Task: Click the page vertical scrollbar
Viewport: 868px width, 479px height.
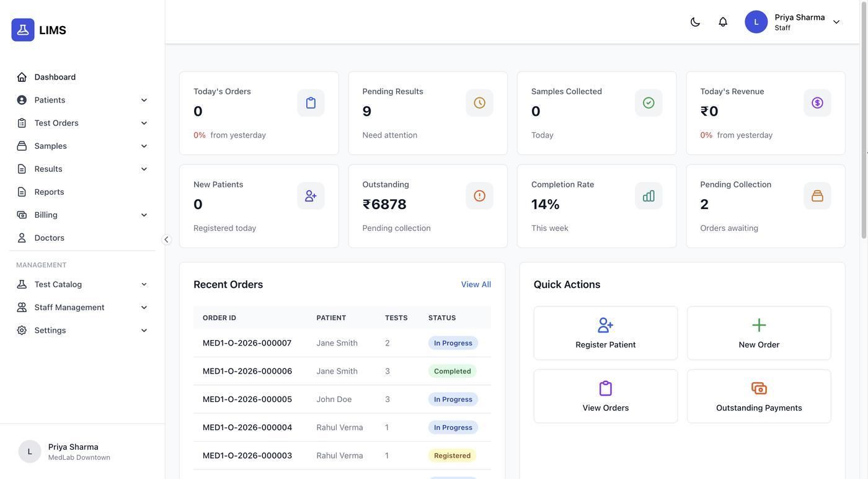Action: click(x=864, y=124)
